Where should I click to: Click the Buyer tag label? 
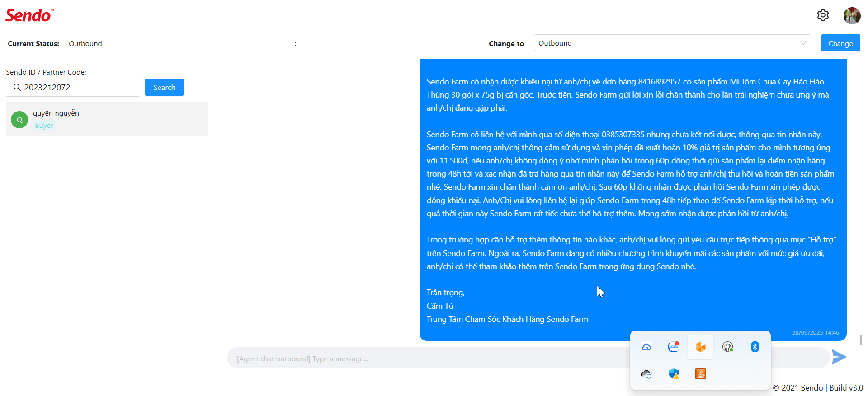click(44, 126)
